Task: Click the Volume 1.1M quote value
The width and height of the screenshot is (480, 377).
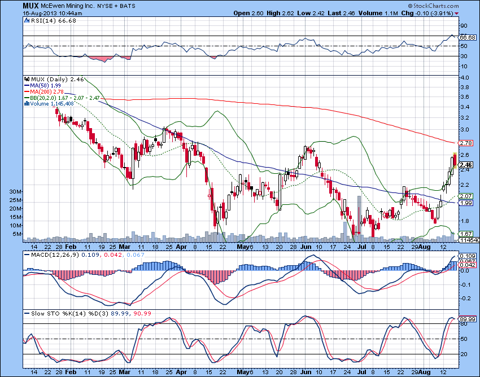Action: point(378,13)
